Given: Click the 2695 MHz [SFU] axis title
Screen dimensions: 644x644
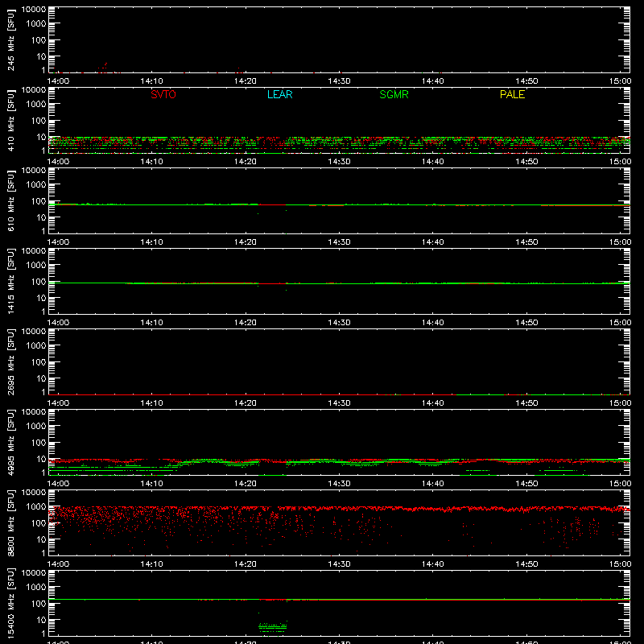Looking at the screenshot, I should click(x=10, y=362).
